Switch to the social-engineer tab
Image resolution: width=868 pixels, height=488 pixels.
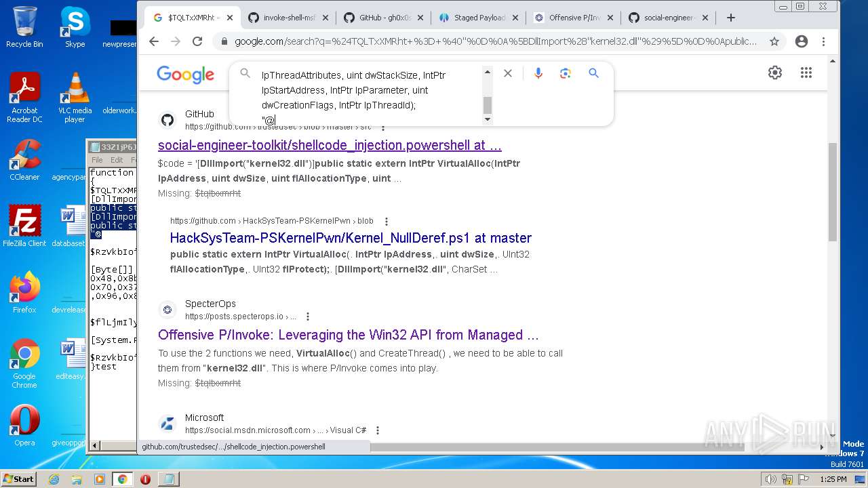pyautogui.click(x=668, y=18)
